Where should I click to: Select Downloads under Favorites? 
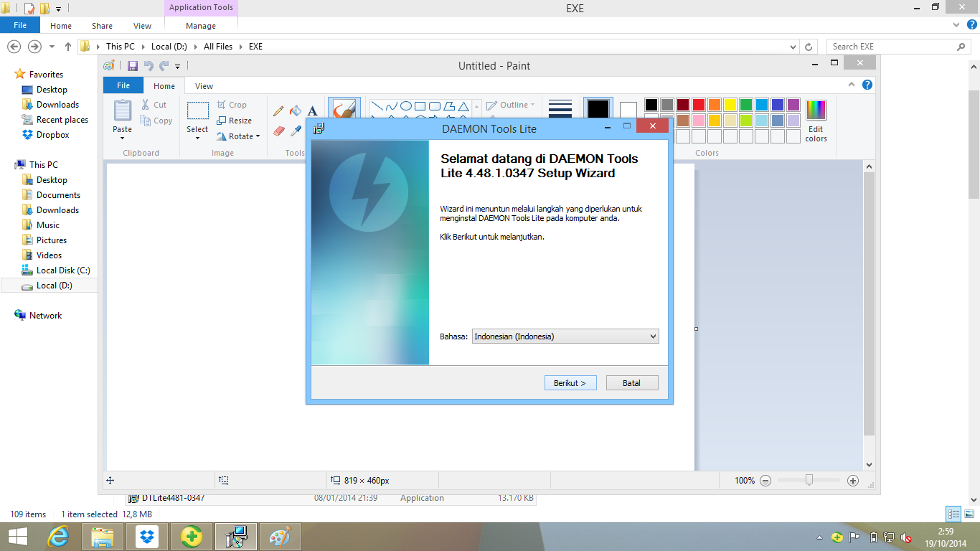57,105
